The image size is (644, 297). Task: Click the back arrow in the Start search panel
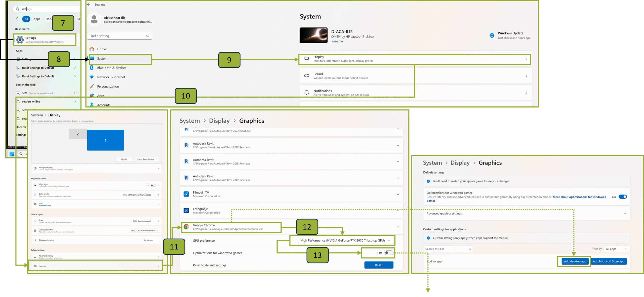pyautogui.click(x=18, y=19)
